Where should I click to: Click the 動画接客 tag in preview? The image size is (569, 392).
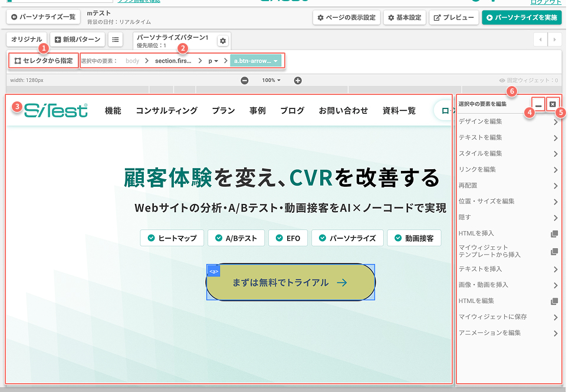click(414, 238)
